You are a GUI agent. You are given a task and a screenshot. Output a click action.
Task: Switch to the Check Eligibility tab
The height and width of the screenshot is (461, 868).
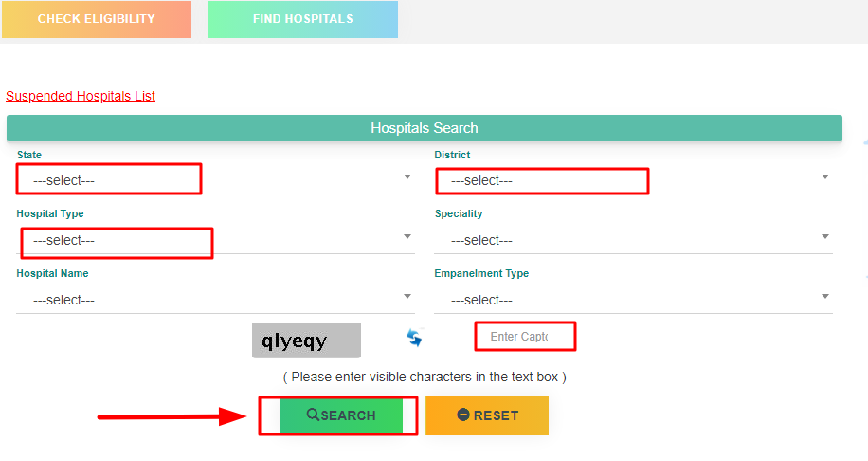(x=97, y=19)
